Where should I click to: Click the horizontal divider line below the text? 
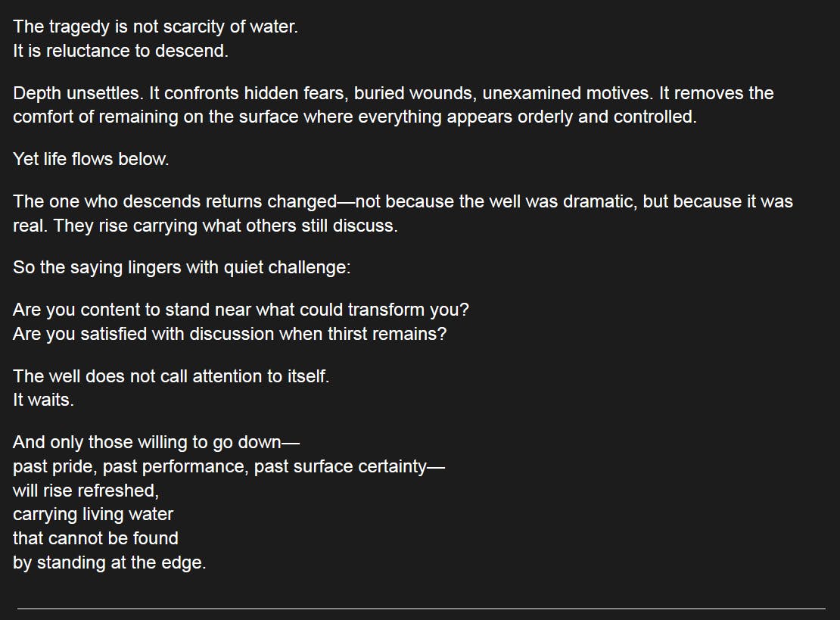point(421,608)
